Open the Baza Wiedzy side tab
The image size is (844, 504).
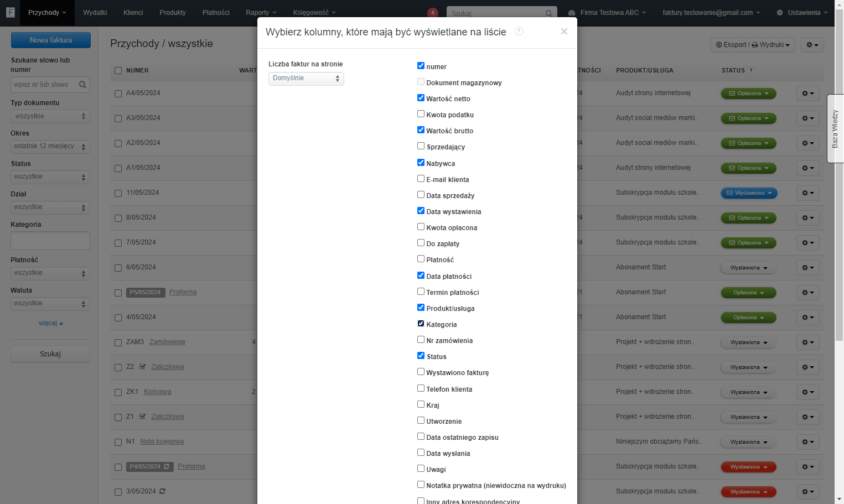[x=835, y=128]
